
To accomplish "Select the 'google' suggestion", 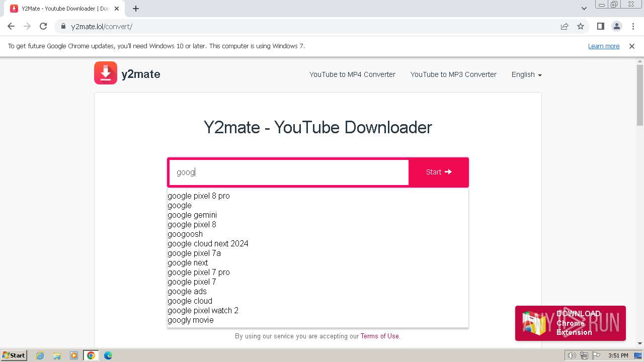I will coord(180,205).
